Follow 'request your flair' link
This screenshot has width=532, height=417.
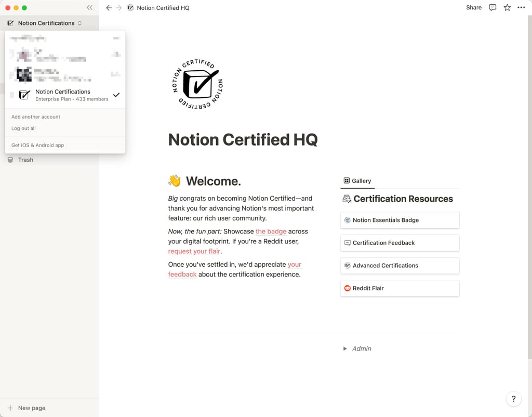click(194, 251)
